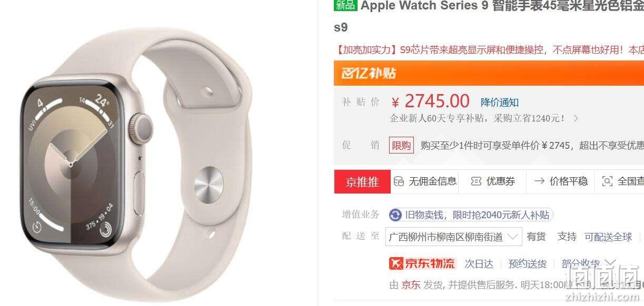Click the 降价通知 link
This screenshot has height=306, width=644.
pyautogui.click(x=500, y=102)
